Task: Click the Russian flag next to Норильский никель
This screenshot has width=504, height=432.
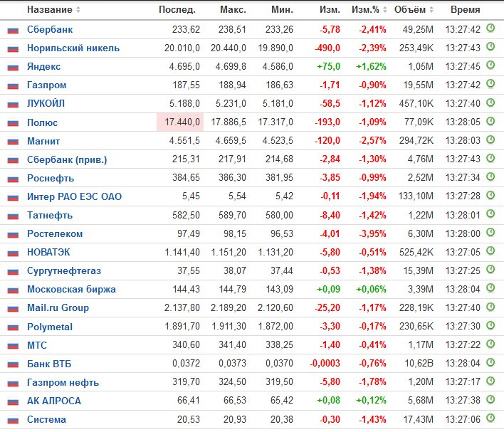Action: [x=13, y=49]
